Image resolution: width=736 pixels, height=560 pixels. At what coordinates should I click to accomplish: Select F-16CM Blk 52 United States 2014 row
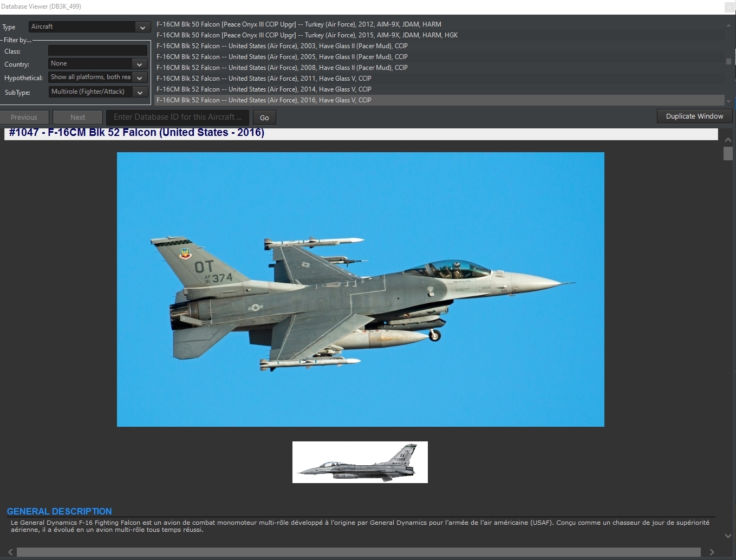coord(439,89)
